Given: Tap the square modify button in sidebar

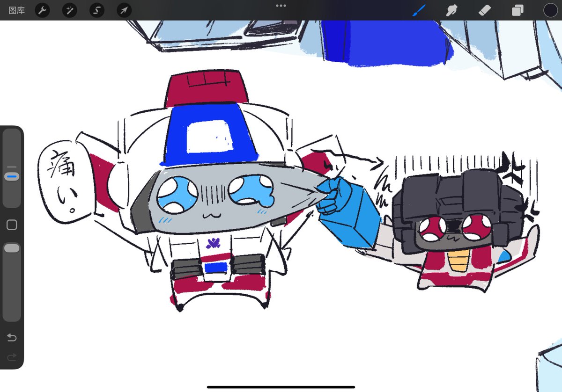Looking at the screenshot, I should point(12,225).
